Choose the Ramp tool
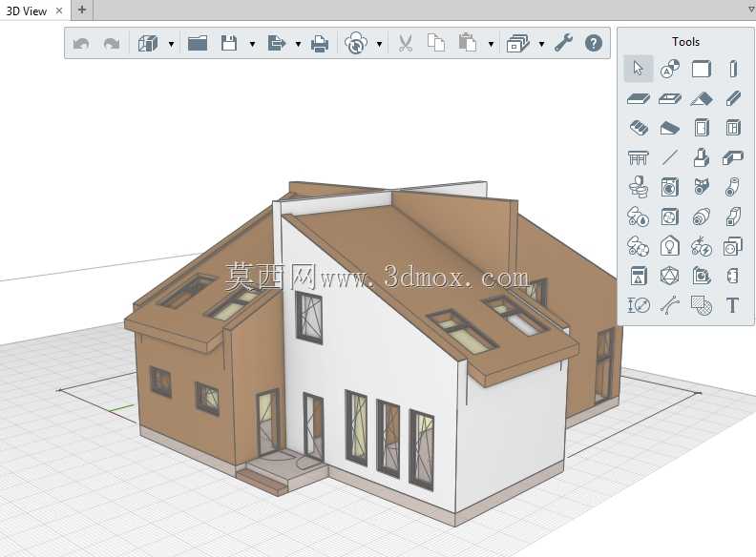 670,128
